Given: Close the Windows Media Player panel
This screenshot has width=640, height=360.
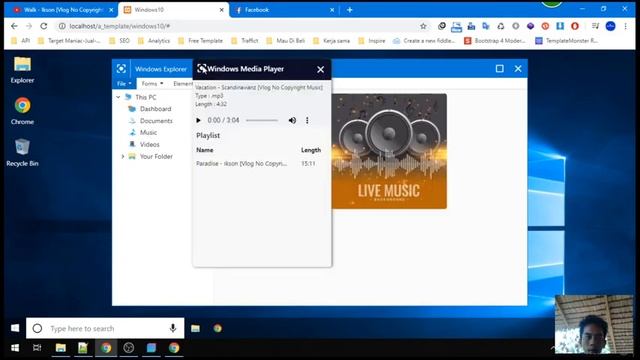Looking at the screenshot, I should (x=320, y=69).
